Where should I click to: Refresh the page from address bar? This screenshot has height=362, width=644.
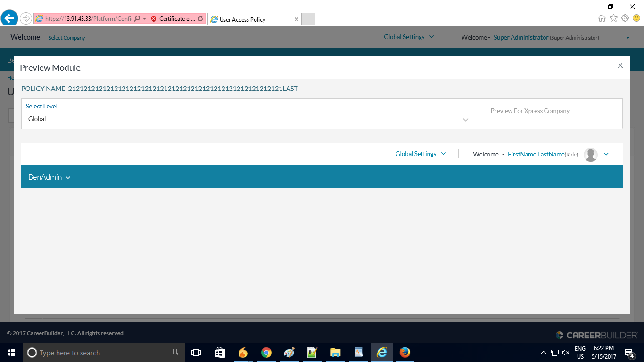click(x=200, y=19)
